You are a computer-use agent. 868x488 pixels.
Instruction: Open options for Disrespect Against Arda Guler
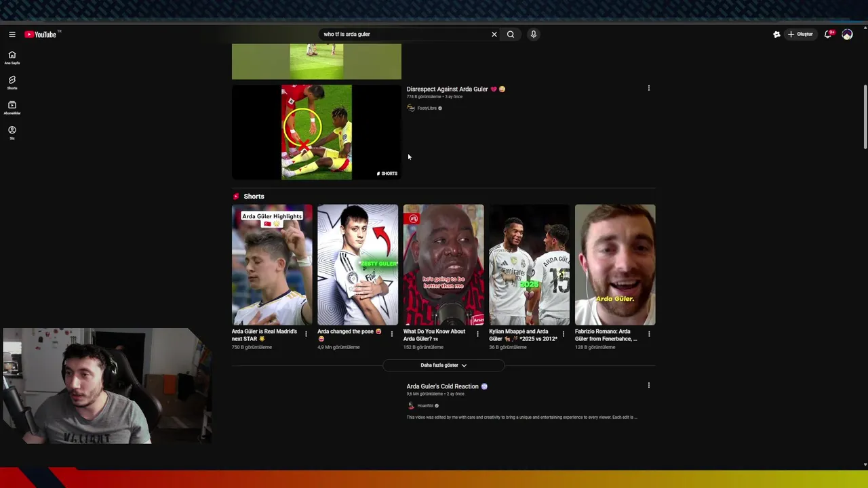(x=648, y=88)
